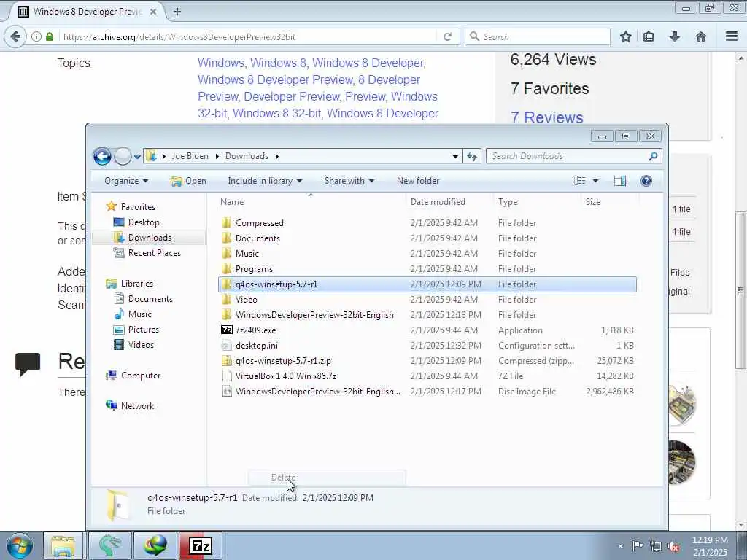The height and width of the screenshot is (560, 747).
Task: Open the Documents library in the sidebar
Action: coord(150,298)
